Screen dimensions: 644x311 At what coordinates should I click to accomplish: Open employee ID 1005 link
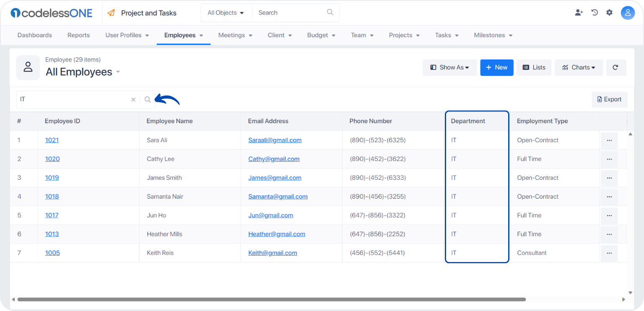click(52, 253)
